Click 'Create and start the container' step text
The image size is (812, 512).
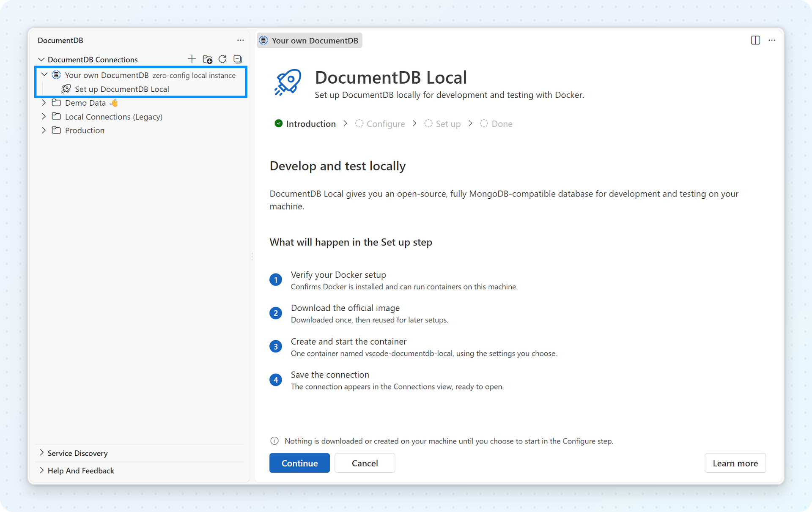coord(348,341)
